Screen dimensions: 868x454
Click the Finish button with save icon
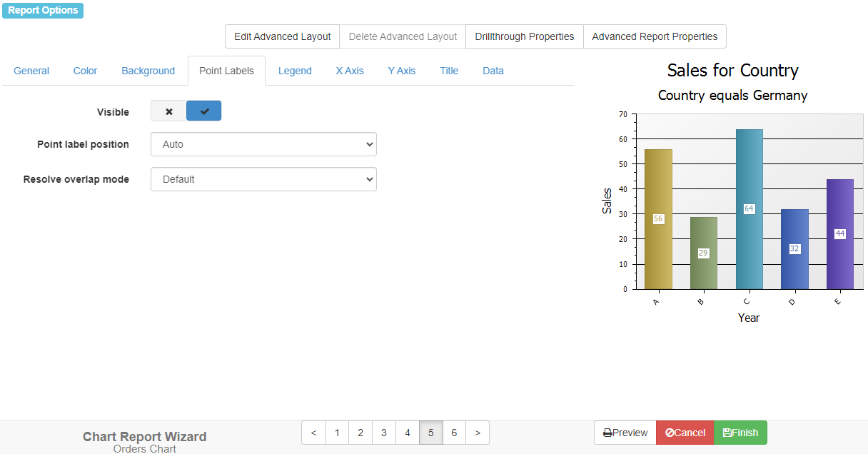click(x=740, y=433)
